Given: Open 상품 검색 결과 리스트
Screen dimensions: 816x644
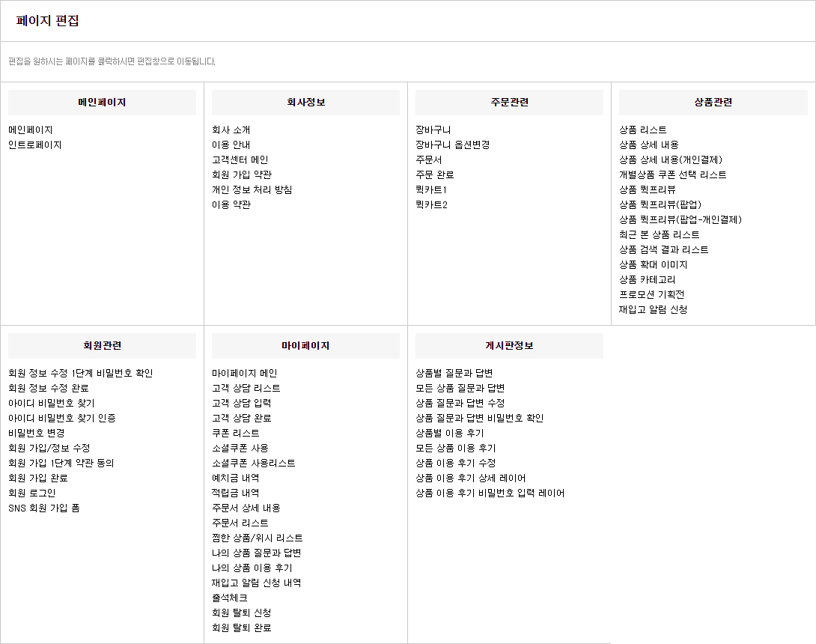Looking at the screenshot, I should (663, 250).
